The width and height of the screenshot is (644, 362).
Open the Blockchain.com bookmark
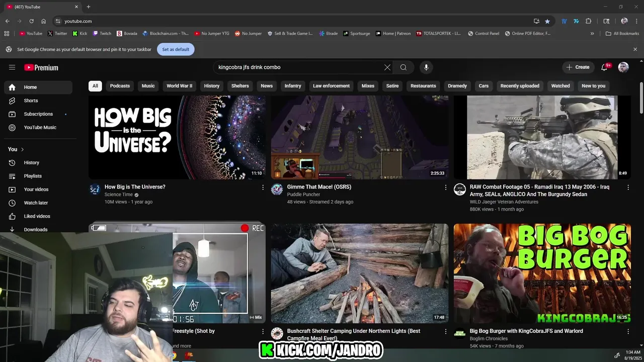click(x=166, y=34)
